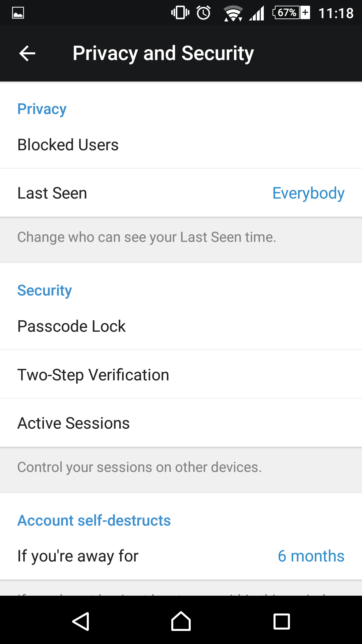Tap the 11:18 clock in status bar
Image resolution: width=362 pixels, height=644 pixels.
[x=336, y=13]
